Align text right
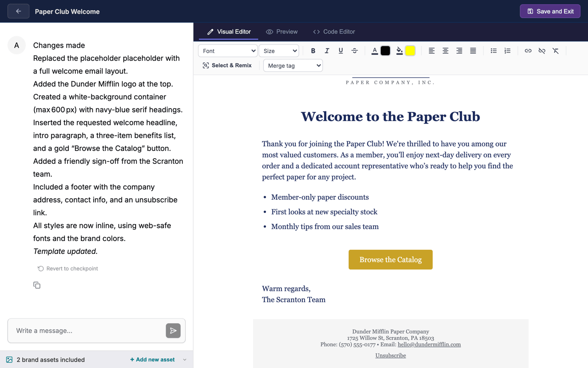The height and width of the screenshot is (368, 588). pyautogui.click(x=459, y=51)
